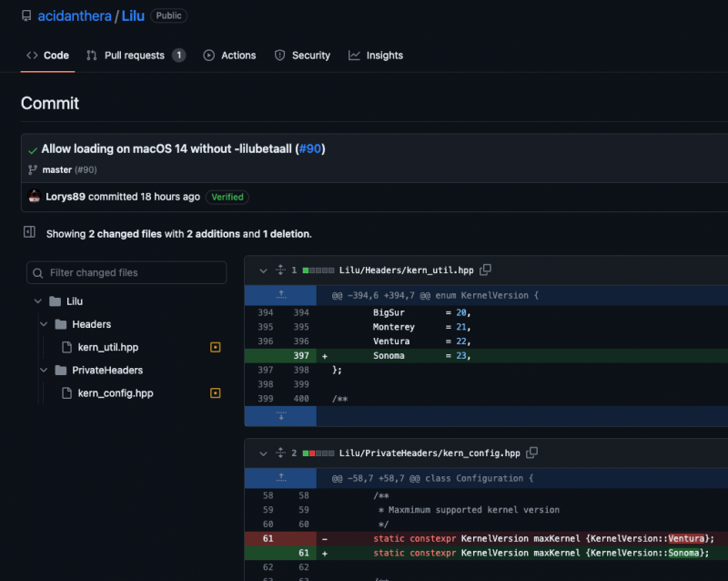Image resolution: width=728 pixels, height=581 pixels.
Task: Open the Insights tab
Action: [x=376, y=56]
